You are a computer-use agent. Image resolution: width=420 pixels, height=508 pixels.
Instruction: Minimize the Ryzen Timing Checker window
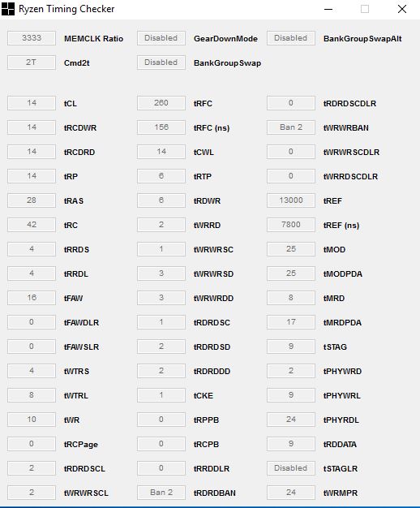click(328, 9)
